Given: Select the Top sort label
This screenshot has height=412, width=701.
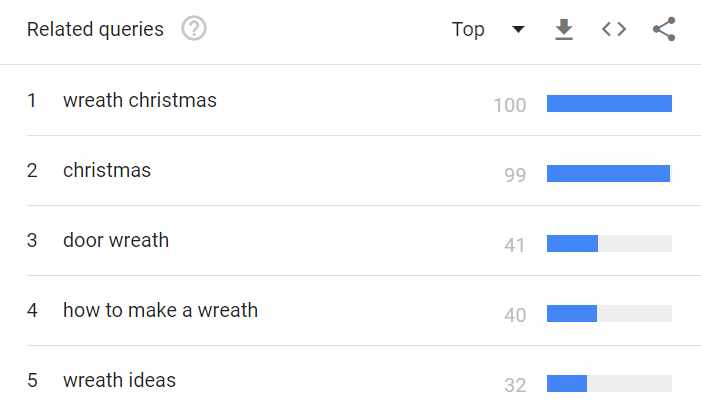Looking at the screenshot, I should (x=468, y=29).
